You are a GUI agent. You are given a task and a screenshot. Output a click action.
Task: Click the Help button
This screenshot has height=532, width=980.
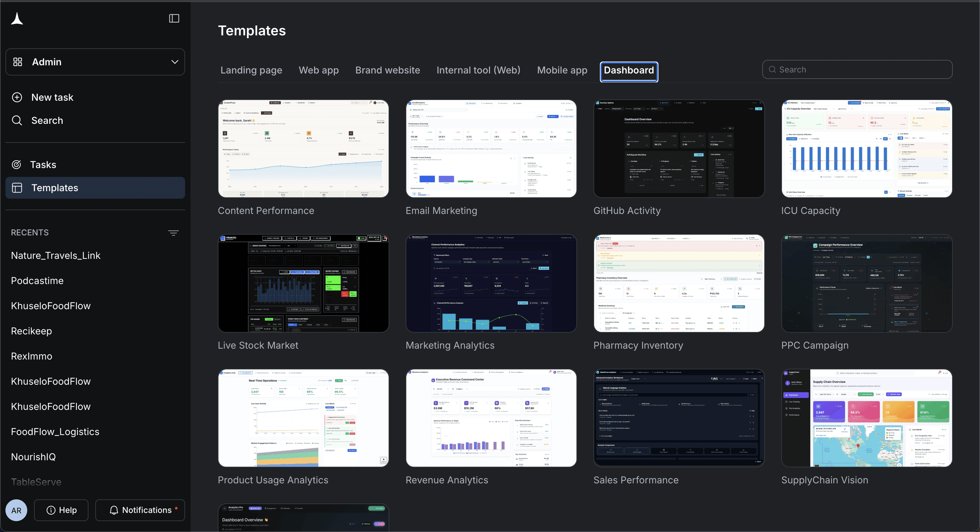61,510
